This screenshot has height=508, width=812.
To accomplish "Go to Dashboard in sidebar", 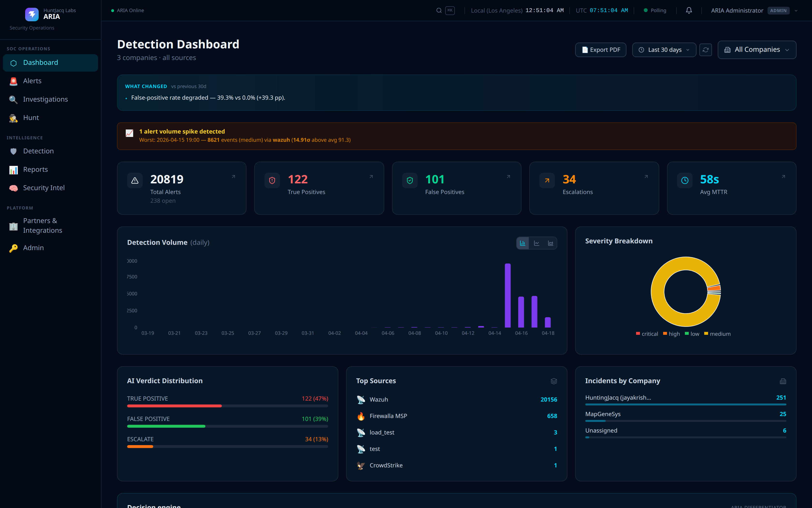I will tap(50, 63).
